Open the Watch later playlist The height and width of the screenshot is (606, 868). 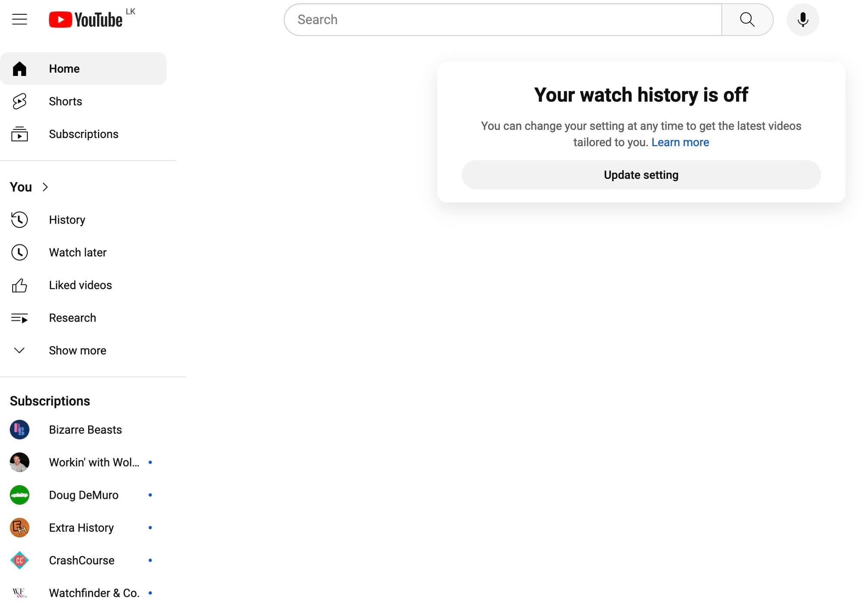[x=77, y=252]
